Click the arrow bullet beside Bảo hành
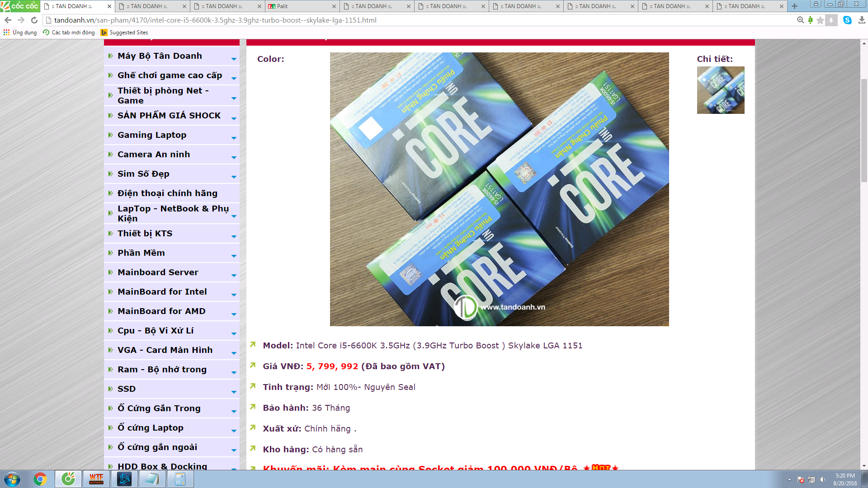Screen dimensions: 868x488 253,407
